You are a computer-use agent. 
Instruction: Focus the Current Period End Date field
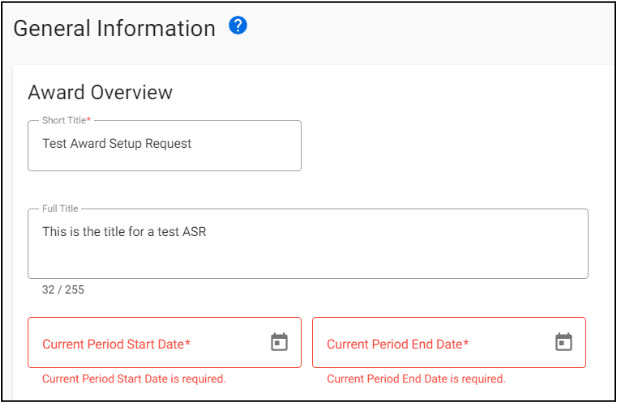[449, 343]
